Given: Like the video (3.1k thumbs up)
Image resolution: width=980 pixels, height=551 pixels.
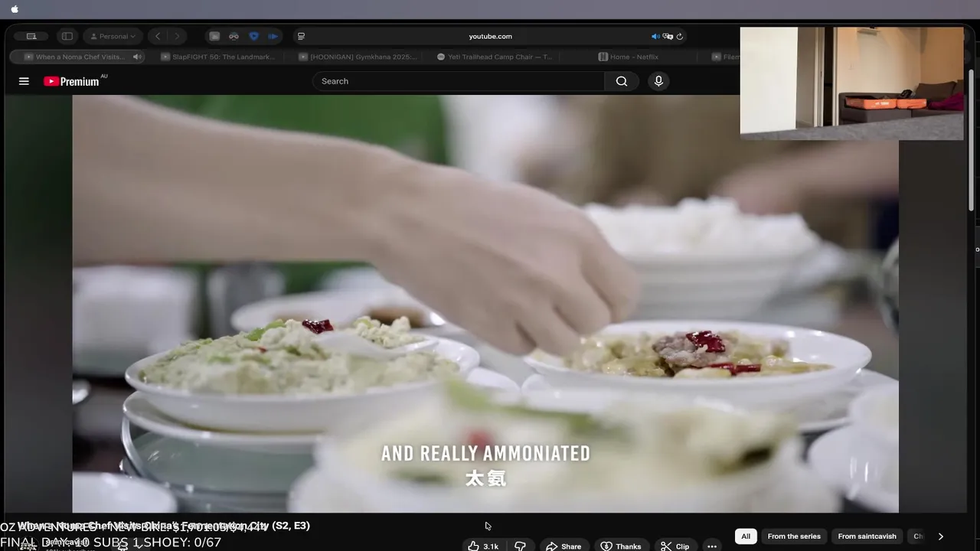Looking at the screenshot, I should click(483, 546).
